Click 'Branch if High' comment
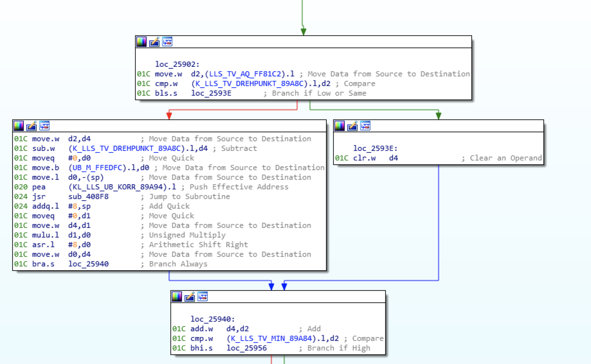Image resolution: width=591 pixels, height=364 pixels. (x=339, y=348)
